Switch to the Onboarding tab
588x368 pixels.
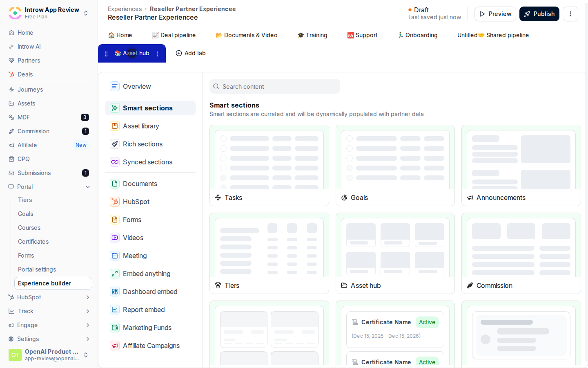pos(418,35)
